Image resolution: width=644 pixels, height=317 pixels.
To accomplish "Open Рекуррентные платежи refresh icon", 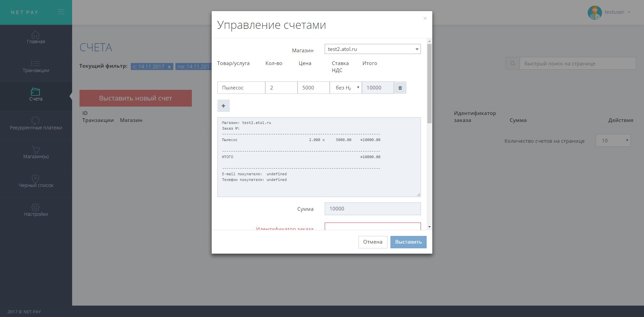I will (36, 120).
